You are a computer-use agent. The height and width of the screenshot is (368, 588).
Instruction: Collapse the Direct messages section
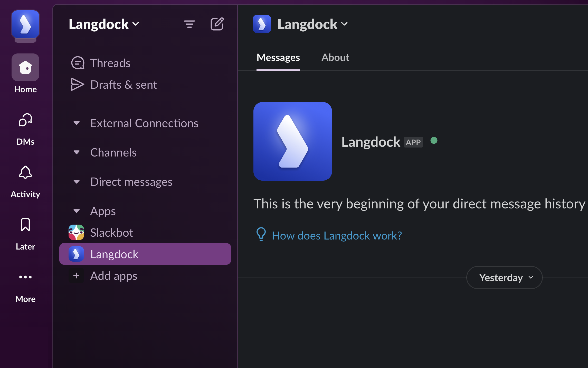(x=77, y=182)
